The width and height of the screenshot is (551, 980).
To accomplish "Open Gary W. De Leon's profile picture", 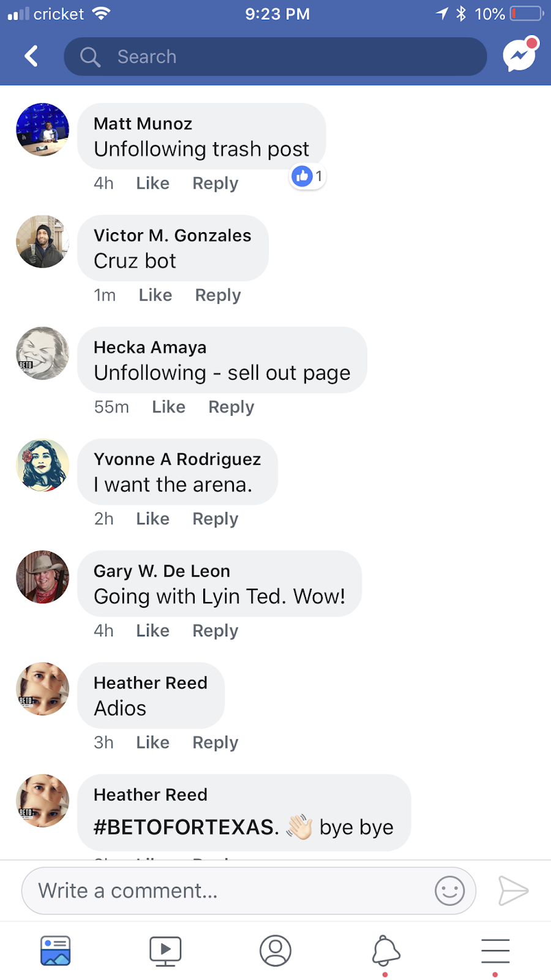I will (x=43, y=577).
